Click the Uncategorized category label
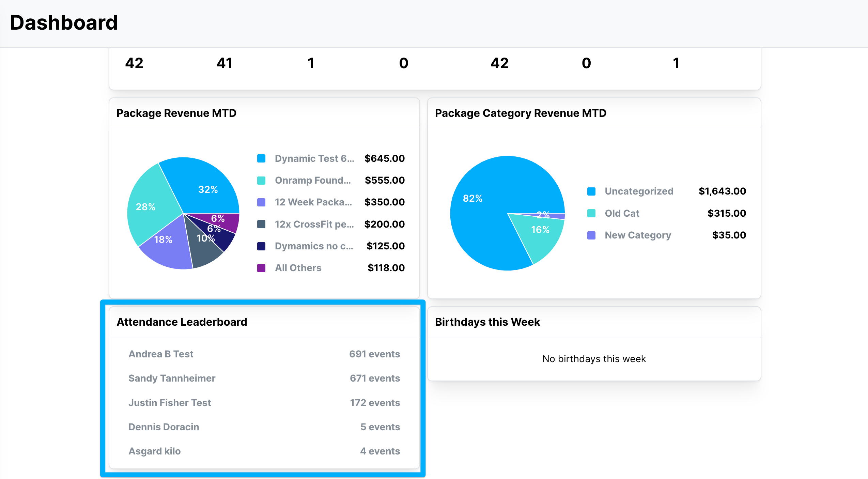Viewport: 868px width, 479px height. click(639, 191)
